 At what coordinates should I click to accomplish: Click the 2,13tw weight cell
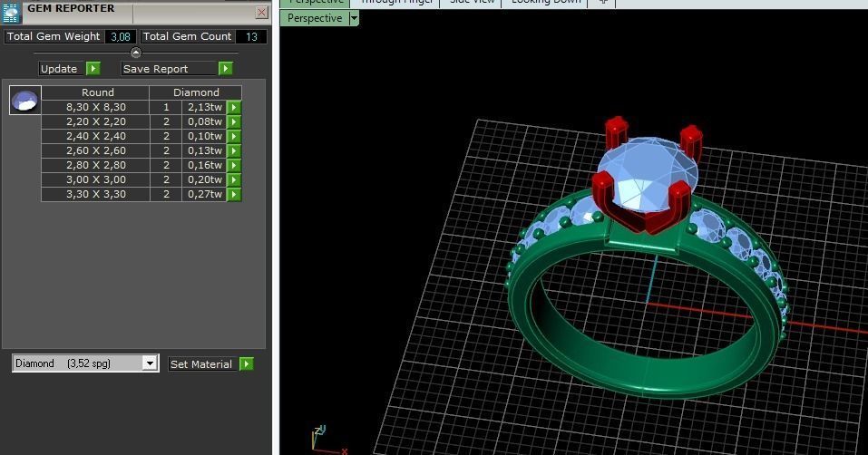(x=204, y=107)
